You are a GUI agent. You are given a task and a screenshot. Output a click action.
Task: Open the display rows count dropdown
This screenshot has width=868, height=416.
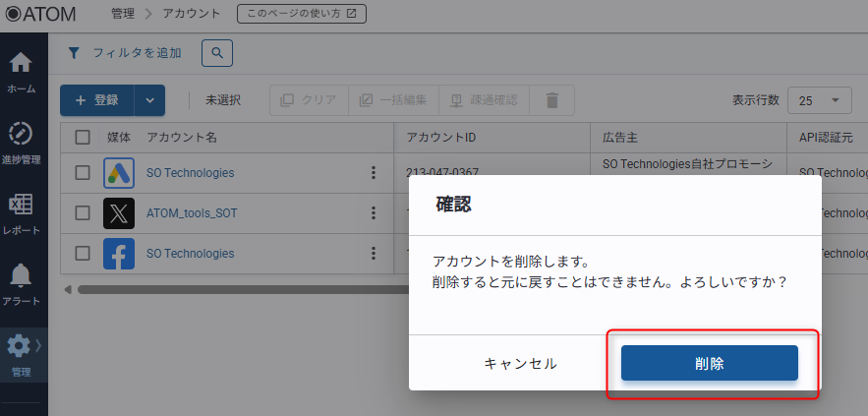[819, 100]
